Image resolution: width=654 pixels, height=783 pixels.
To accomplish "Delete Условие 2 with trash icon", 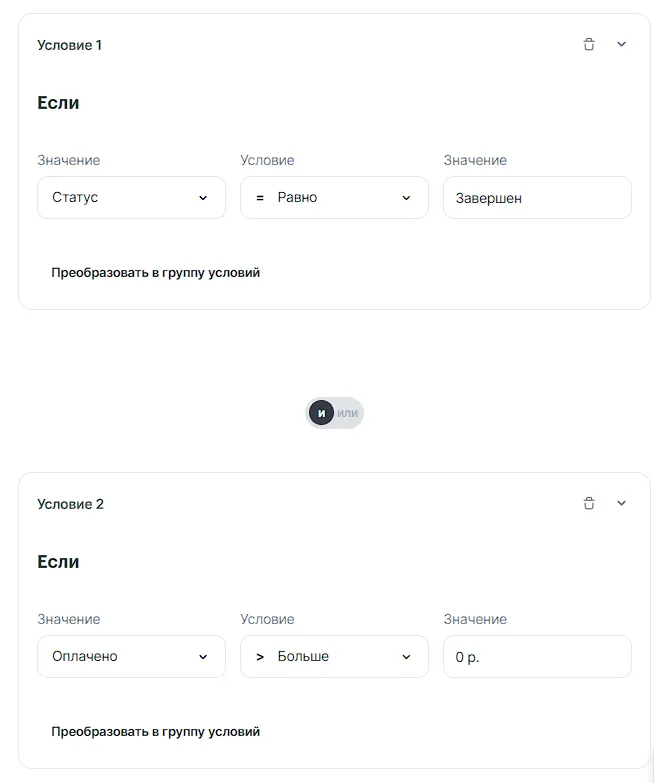I will point(589,504).
